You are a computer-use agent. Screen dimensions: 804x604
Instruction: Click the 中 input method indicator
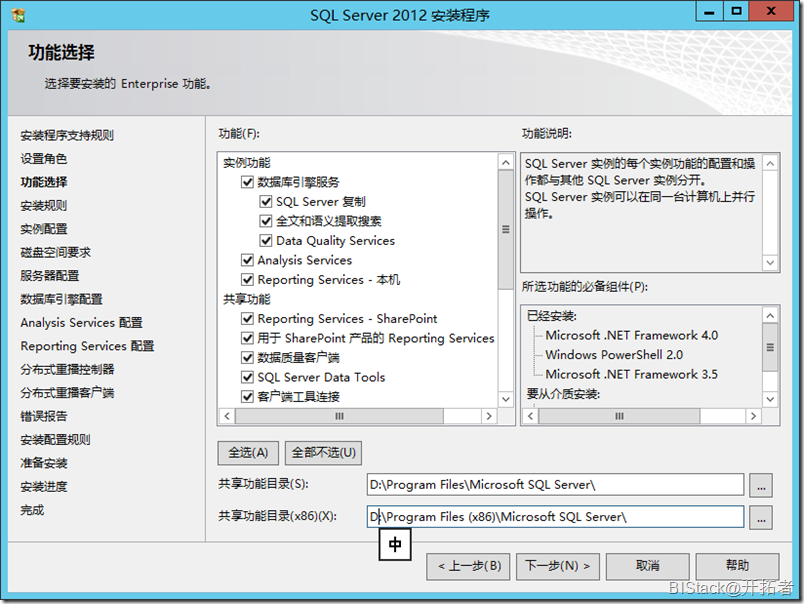click(x=395, y=545)
